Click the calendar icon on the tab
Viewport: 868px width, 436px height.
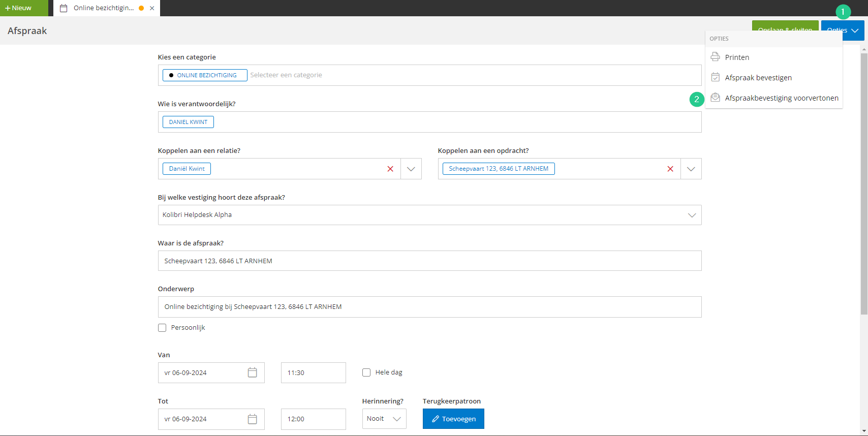point(64,8)
